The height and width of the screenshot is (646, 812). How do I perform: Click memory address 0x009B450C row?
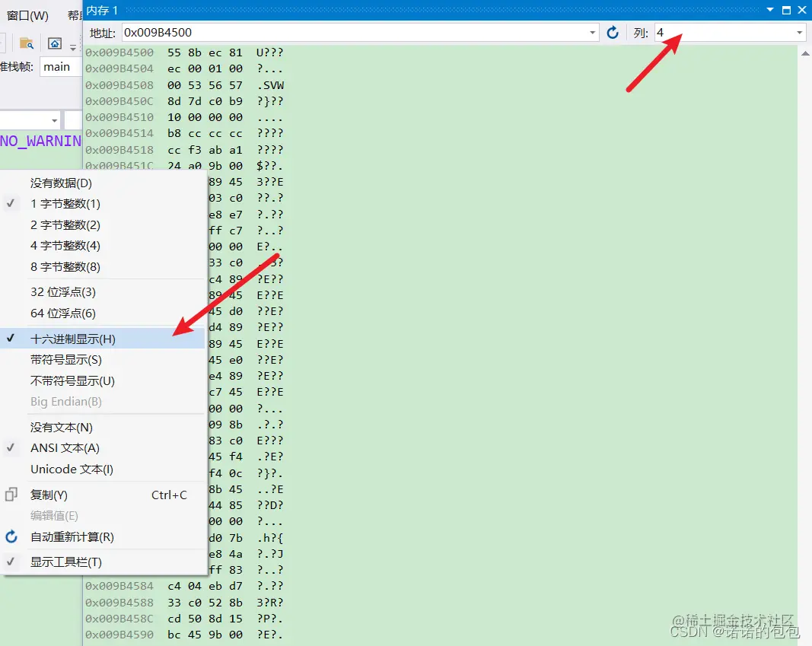click(x=119, y=101)
